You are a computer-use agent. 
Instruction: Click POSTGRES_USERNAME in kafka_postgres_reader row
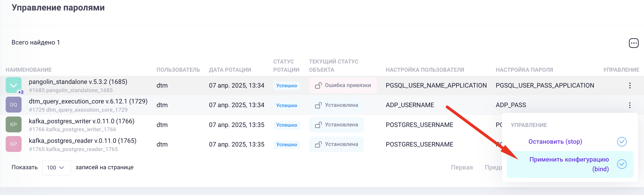coord(420,144)
